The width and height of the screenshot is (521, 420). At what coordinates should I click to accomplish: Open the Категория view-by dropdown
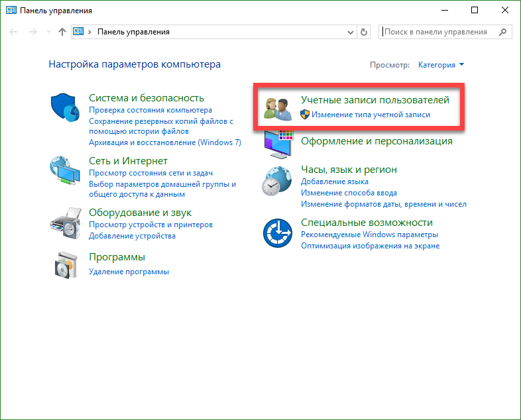click(x=441, y=65)
